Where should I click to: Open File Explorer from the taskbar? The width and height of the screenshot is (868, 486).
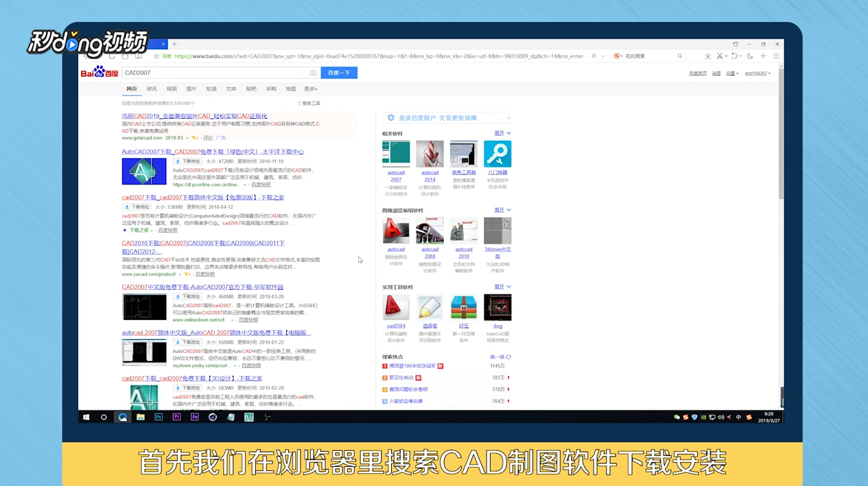pyautogui.click(x=141, y=417)
